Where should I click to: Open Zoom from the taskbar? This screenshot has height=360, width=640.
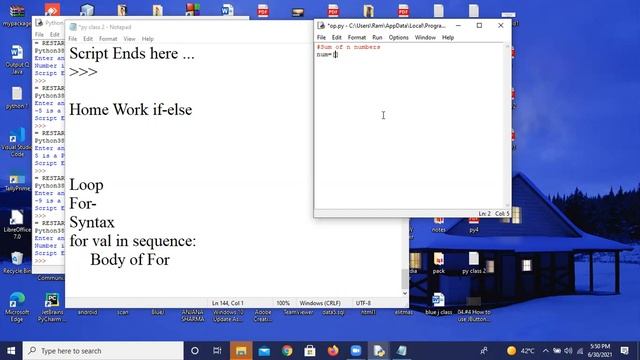(x=356, y=351)
